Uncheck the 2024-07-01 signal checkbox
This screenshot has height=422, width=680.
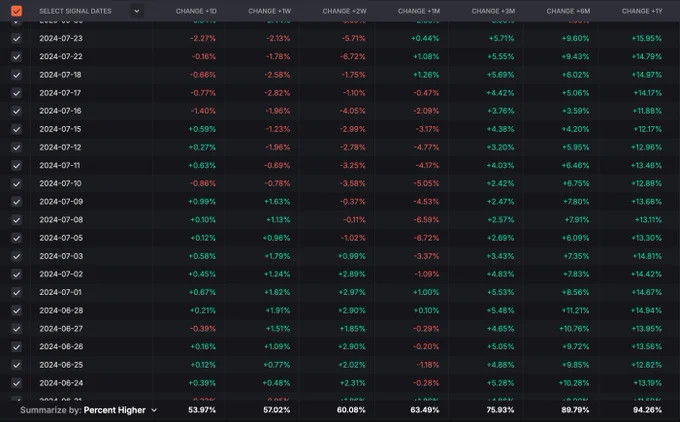tap(16, 293)
